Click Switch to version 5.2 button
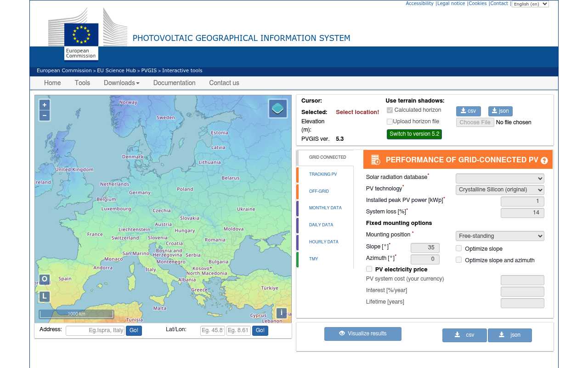 (x=414, y=134)
